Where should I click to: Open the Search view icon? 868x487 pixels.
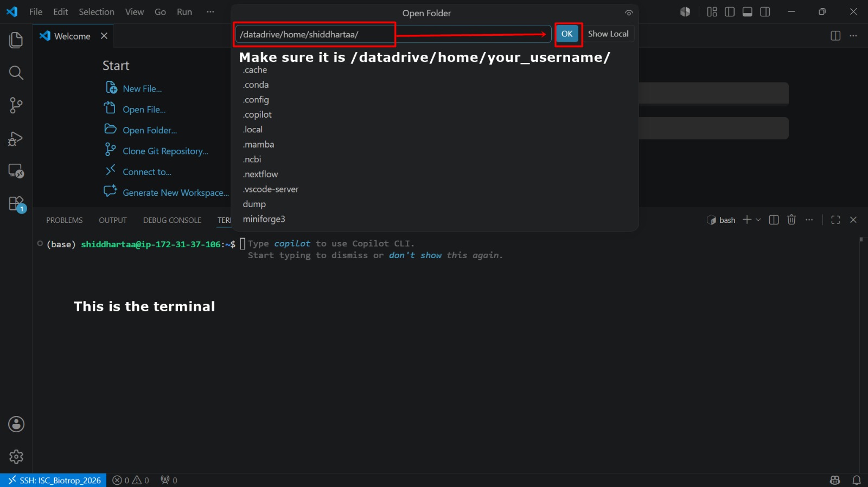(16, 73)
